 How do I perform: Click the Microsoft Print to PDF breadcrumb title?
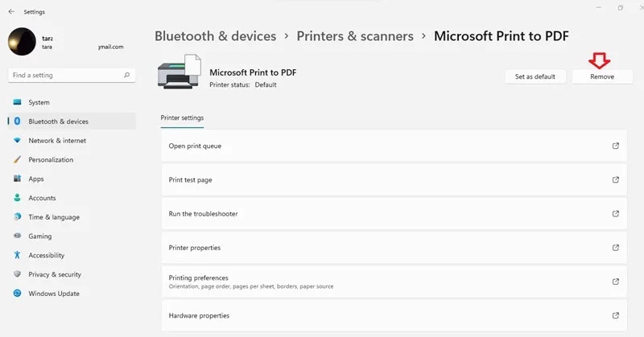[x=501, y=36]
